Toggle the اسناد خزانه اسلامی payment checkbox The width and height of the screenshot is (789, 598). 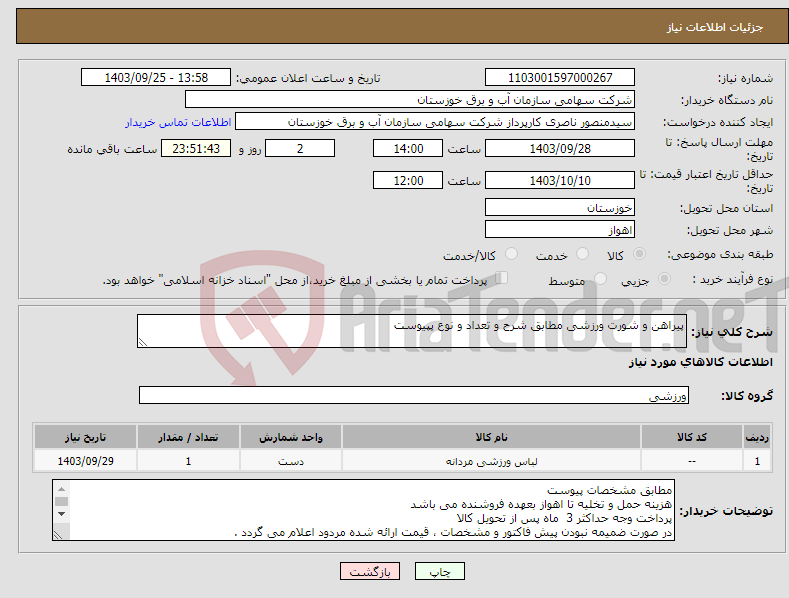(x=501, y=277)
